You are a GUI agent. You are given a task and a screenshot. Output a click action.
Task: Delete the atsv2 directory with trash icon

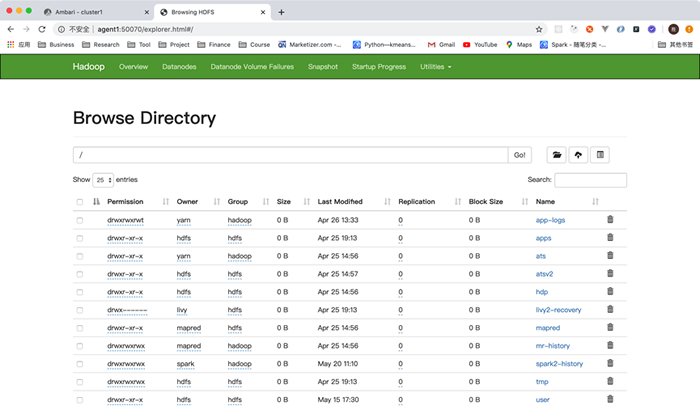click(610, 273)
